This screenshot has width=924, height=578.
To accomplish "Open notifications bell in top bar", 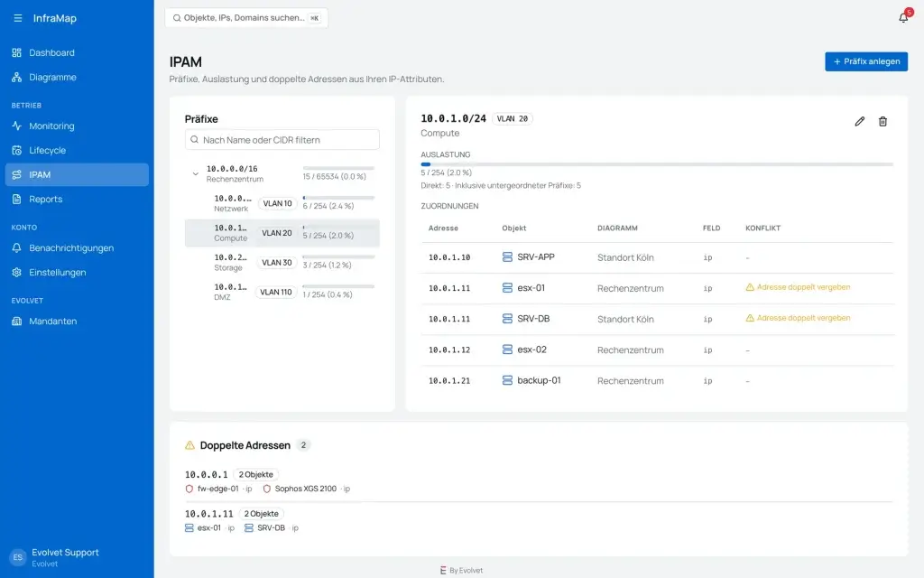I will click(x=902, y=18).
